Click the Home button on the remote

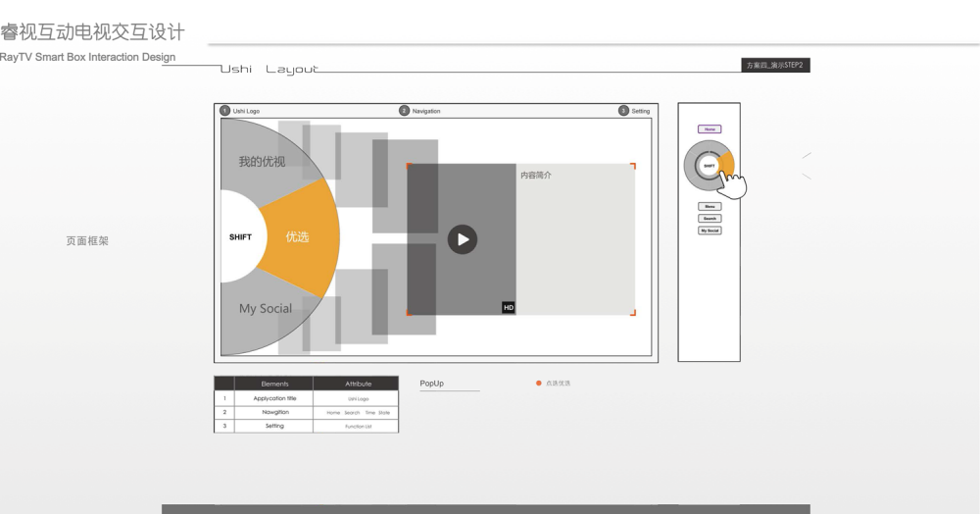click(x=710, y=129)
